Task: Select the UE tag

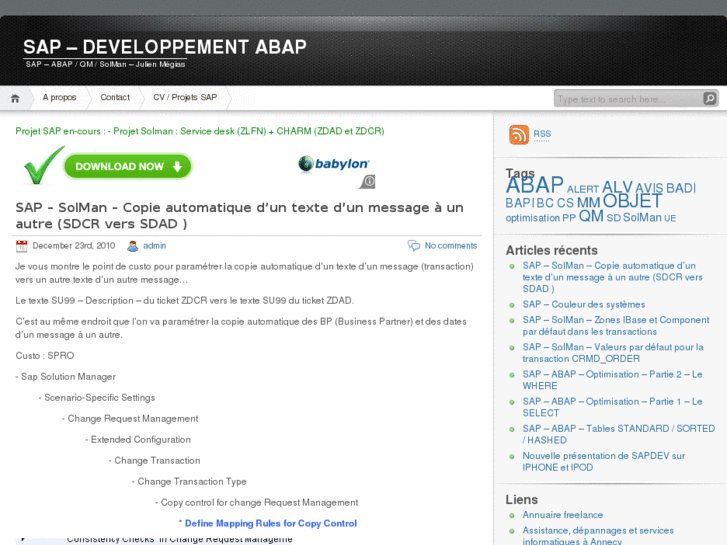Action: 670,218
